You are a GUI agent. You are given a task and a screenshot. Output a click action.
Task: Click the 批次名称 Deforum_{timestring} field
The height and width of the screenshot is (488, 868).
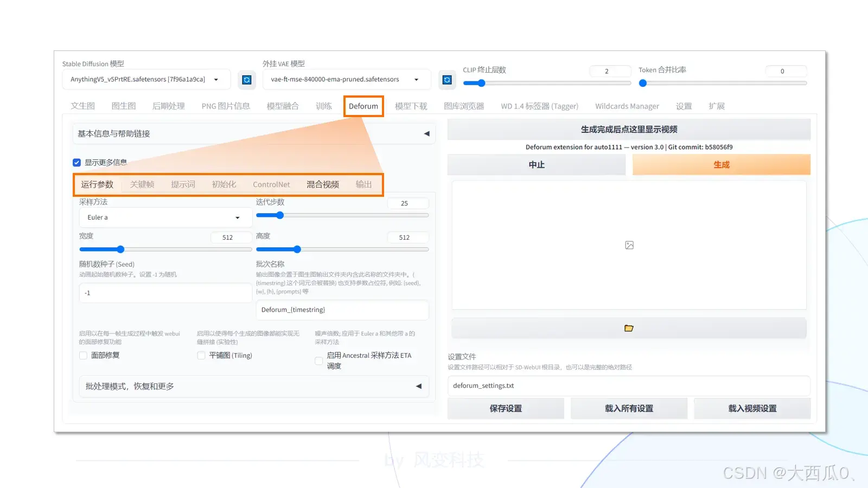pos(342,310)
